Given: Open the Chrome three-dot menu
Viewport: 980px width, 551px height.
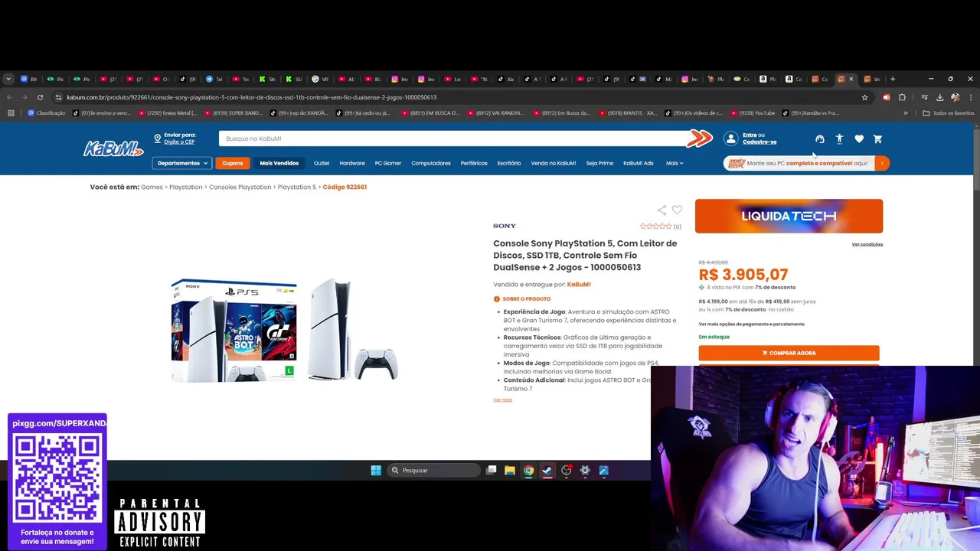Looking at the screenshot, I should click(970, 97).
